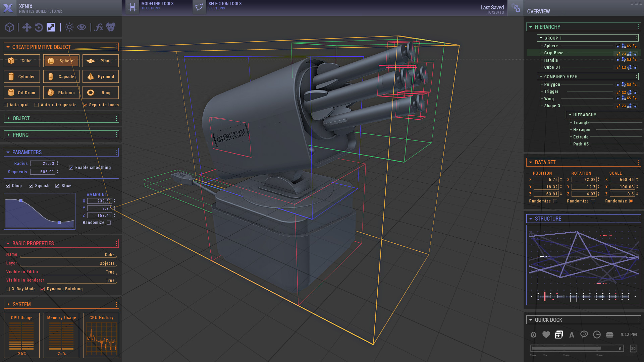Open the smiley chat bubble icon
The width and height of the screenshot is (644, 362).
[x=584, y=335]
